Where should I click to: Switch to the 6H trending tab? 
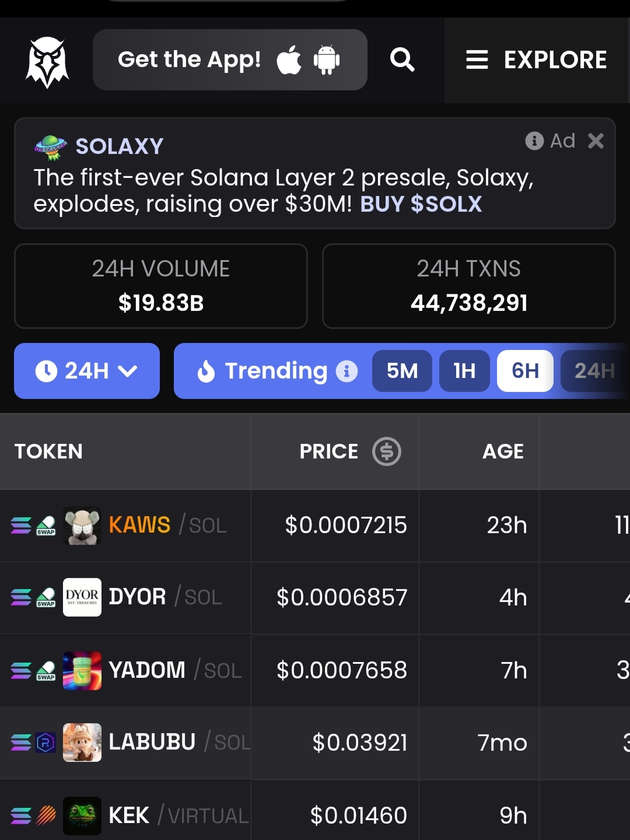click(525, 371)
